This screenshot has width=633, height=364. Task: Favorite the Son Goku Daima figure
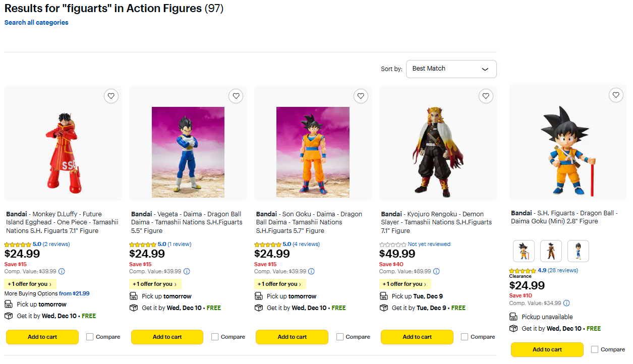[361, 96]
